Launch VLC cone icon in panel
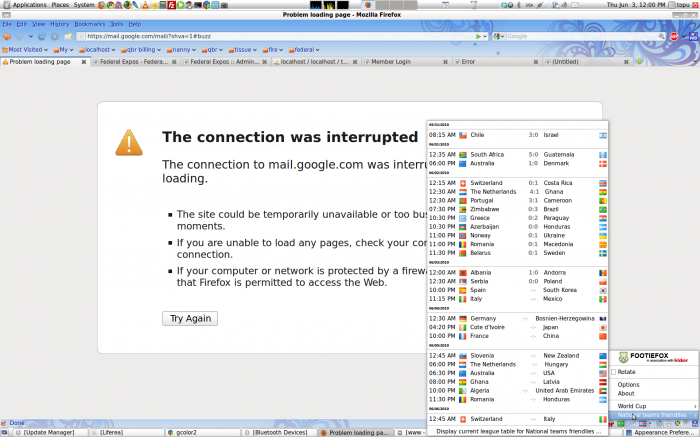The width and height of the screenshot is (700, 437). pos(145,5)
